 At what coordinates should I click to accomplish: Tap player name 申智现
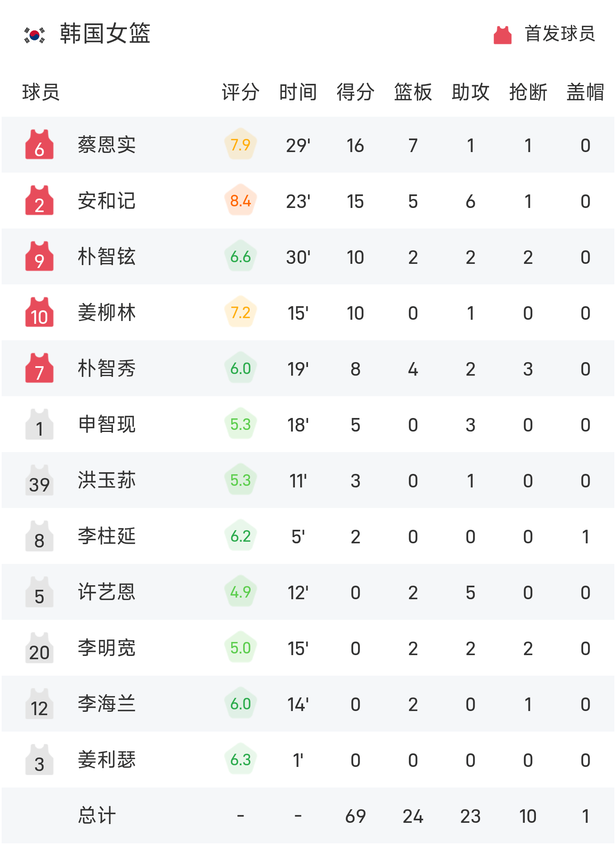point(107,424)
